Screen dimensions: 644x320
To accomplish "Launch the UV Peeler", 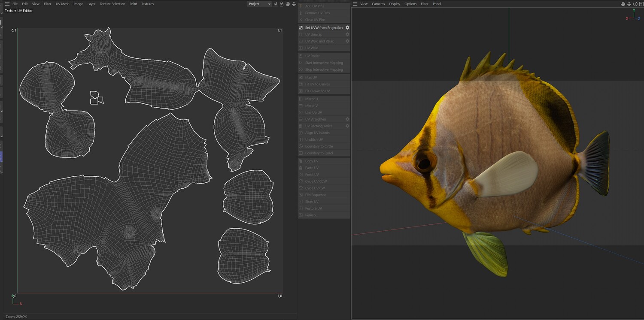I will coord(324,56).
